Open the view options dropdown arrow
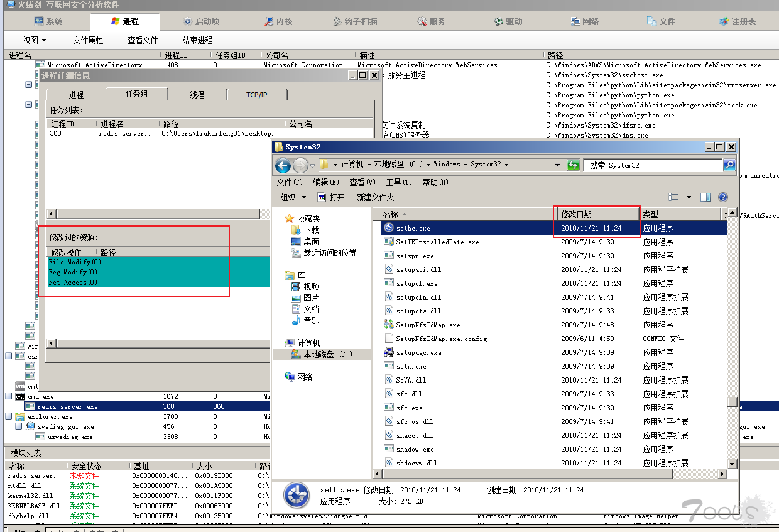 click(x=689, y=197)
